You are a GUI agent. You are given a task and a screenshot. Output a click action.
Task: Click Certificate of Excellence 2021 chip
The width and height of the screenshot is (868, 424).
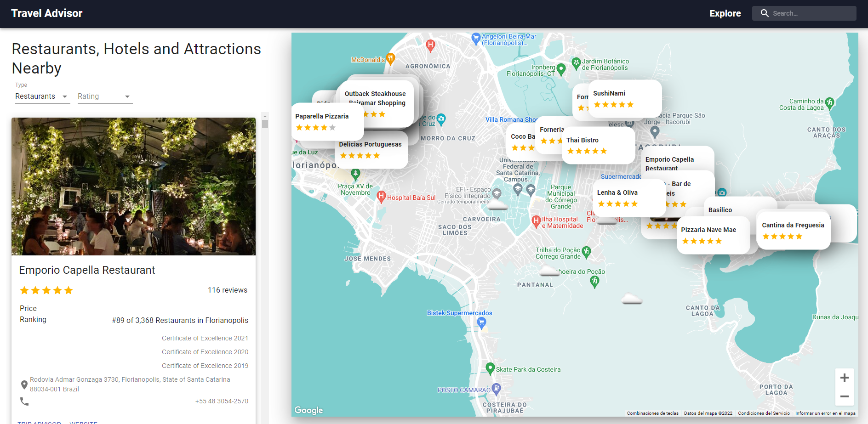tap(205, 338)
